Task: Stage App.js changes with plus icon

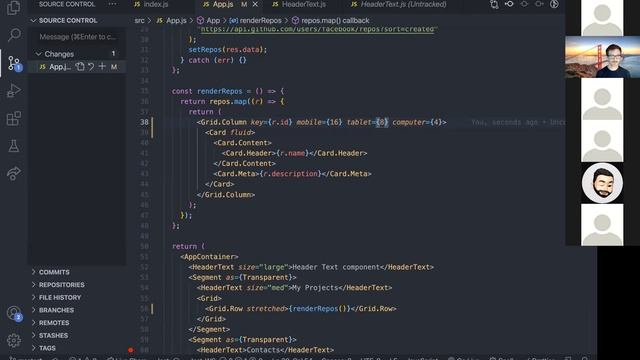Action: (x=102, y=67)
